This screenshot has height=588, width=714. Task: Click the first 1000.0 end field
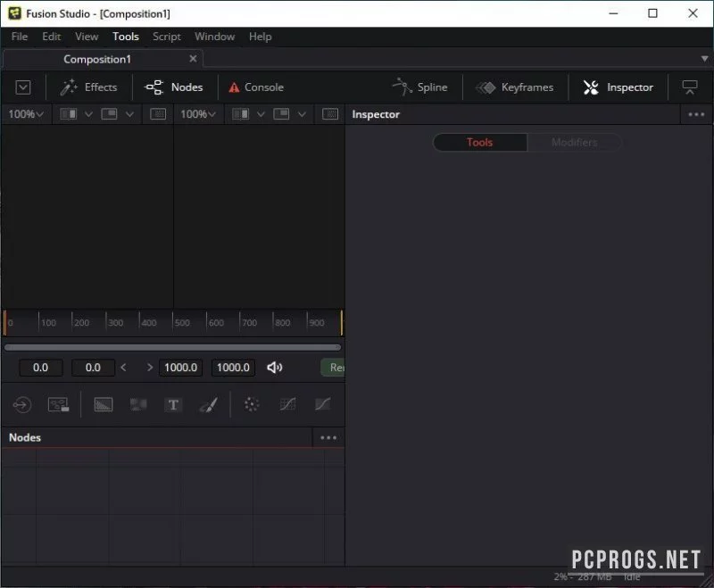(181, 368)
